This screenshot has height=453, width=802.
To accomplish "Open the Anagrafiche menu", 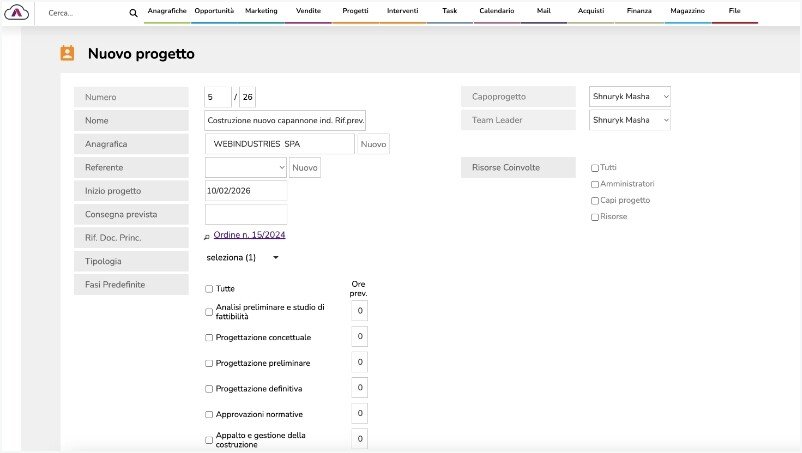I will click(x=166, y=10).
